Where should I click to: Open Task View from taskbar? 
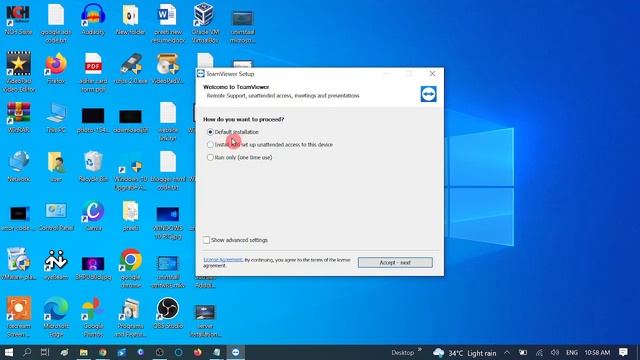tap(45, 352)
